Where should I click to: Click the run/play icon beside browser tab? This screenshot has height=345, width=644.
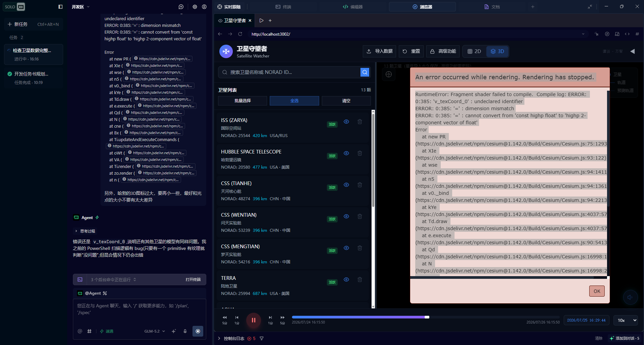[x=261, y=20]
